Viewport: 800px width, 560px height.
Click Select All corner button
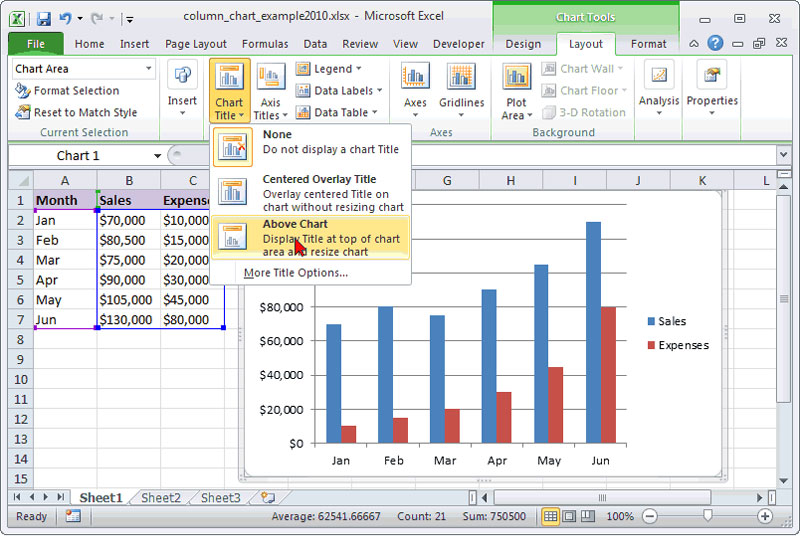21,181
